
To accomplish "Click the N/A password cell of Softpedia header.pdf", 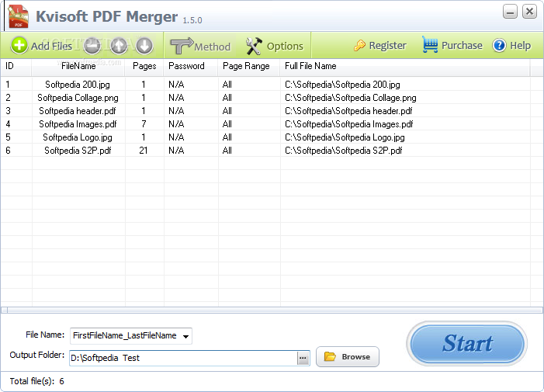I will pos(176,111).
